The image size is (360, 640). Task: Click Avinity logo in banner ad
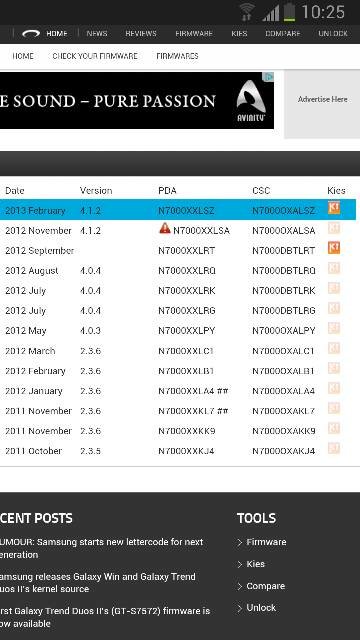tap(251, 101)
